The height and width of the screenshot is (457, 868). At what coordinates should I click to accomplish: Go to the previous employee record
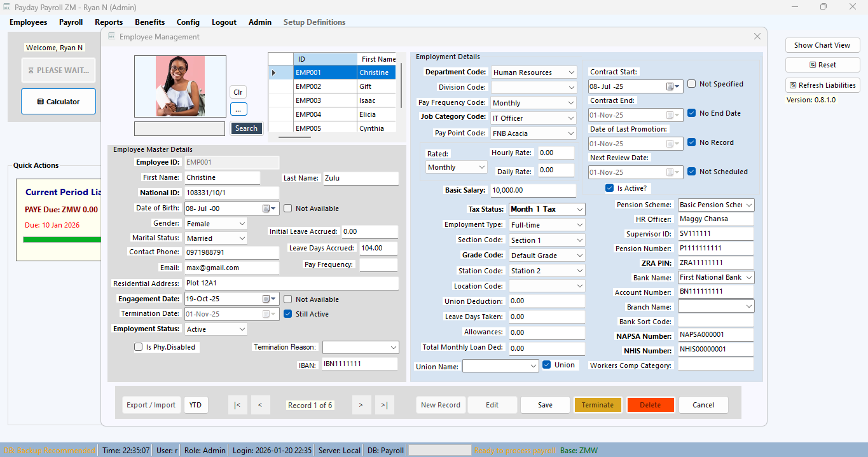[260, 405]
